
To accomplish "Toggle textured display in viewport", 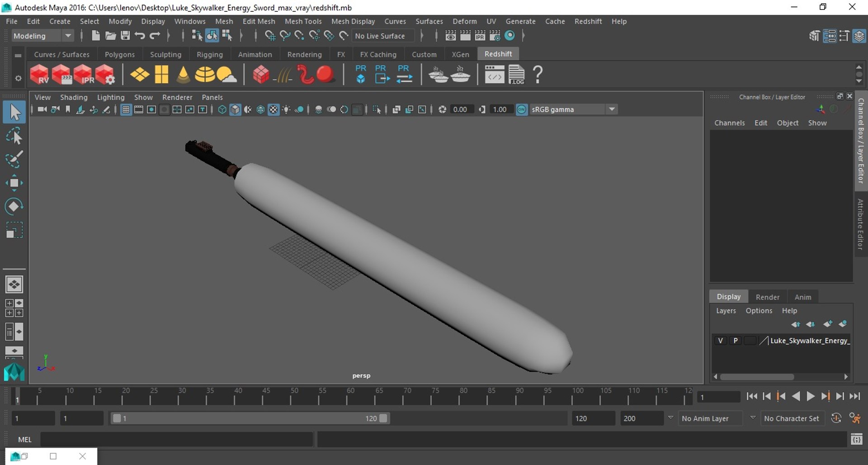I will 274,109.
